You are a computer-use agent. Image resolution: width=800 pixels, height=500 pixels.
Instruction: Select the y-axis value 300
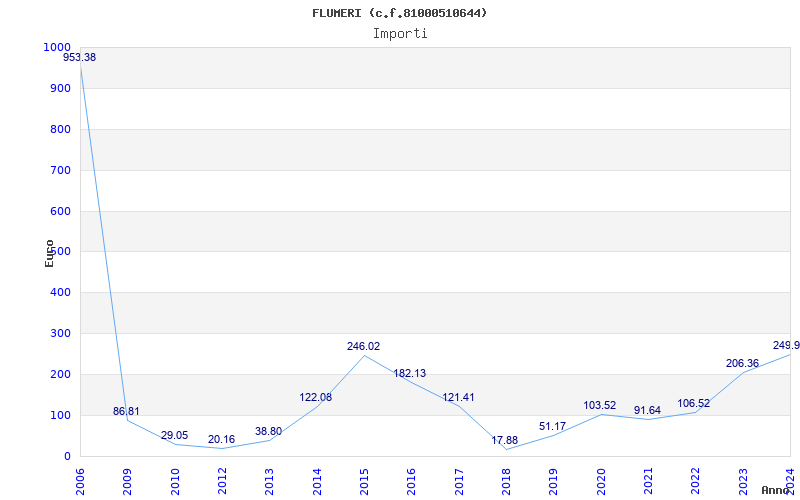click(x=60, y=333)
